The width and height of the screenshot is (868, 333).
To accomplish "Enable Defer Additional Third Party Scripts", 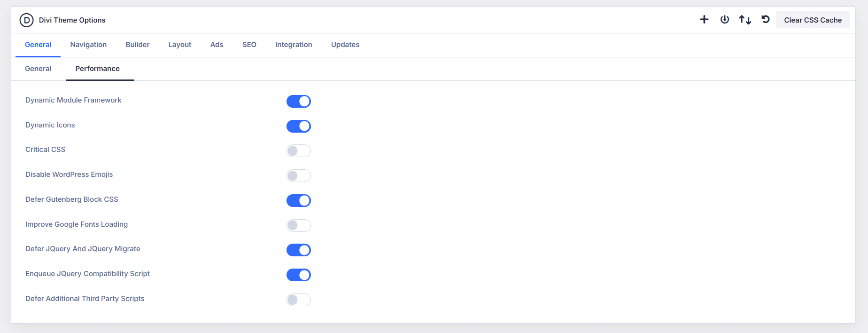I will pyautogui.click(x=299, y=300).
